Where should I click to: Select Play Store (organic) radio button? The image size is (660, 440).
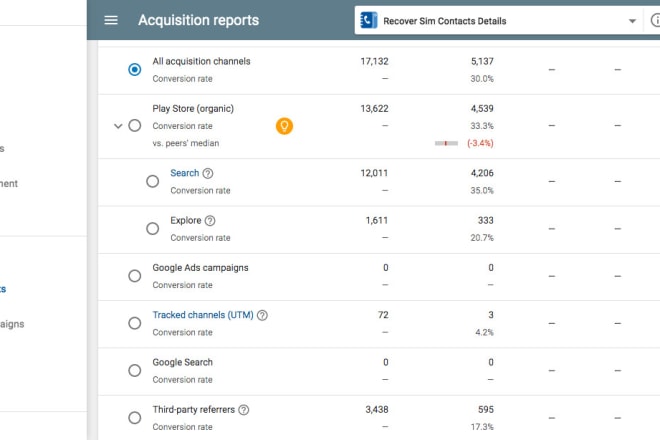(135, 125)
